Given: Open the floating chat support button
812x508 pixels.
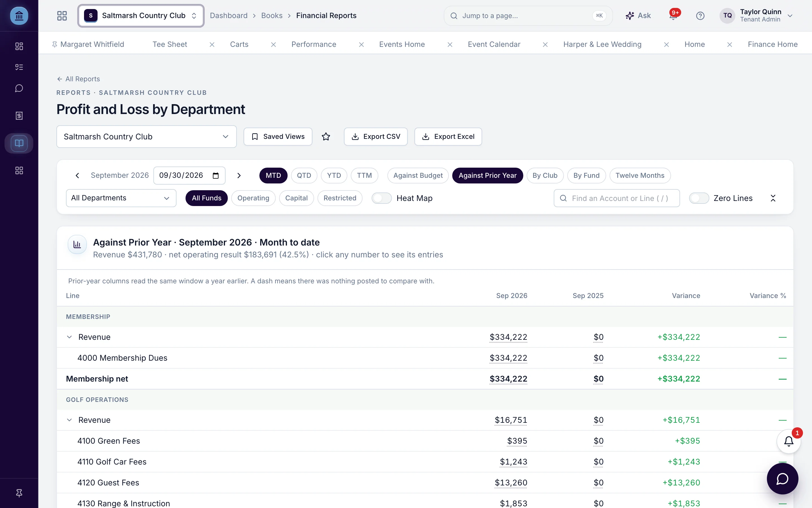Looking at the screenshot, I should (x=782, y=478).
